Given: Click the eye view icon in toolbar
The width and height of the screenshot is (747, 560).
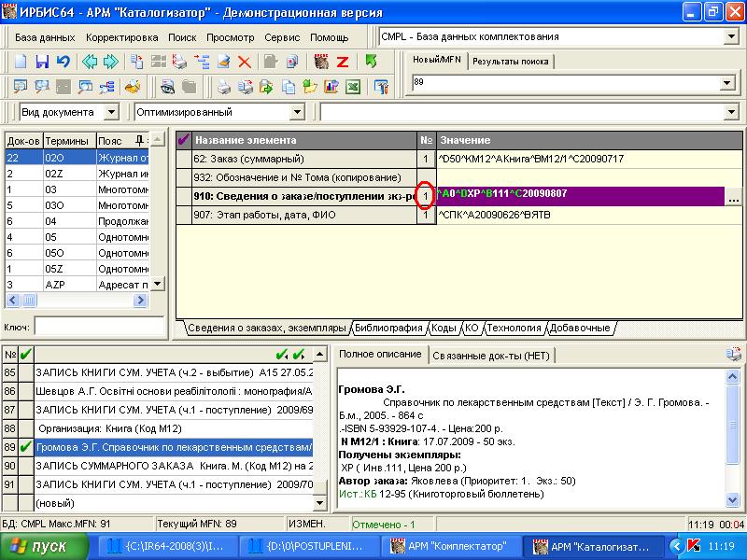Looking at the screenshot, I should pyautogui.click(x=168, y=87).
